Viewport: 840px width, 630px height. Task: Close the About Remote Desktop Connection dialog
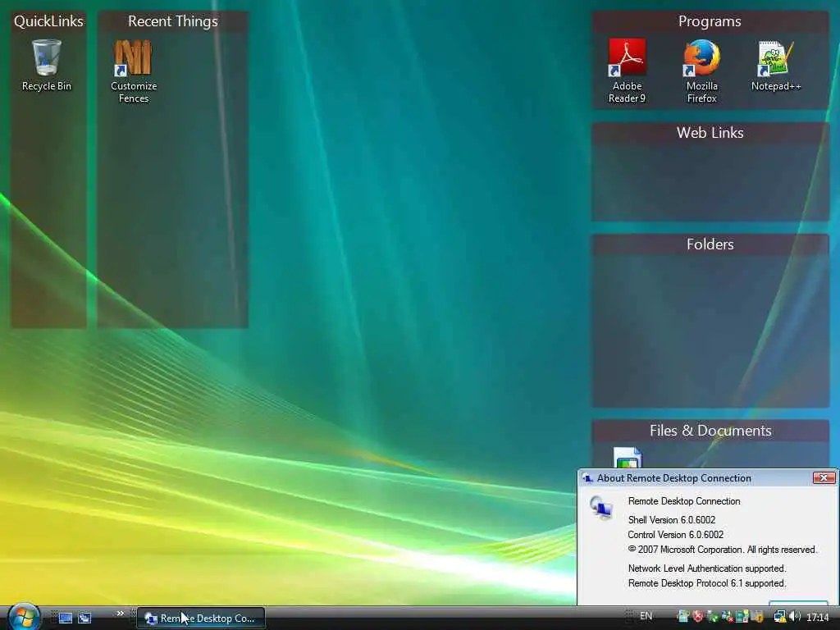824,477
